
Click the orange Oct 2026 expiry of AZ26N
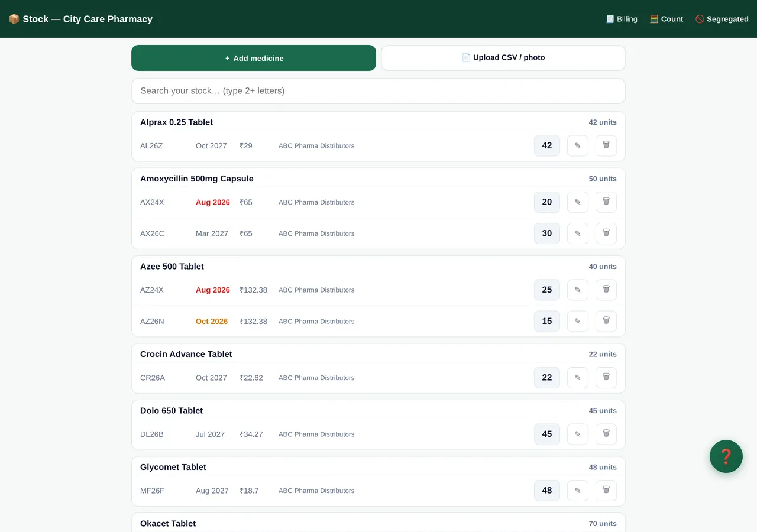pos(212,322)
